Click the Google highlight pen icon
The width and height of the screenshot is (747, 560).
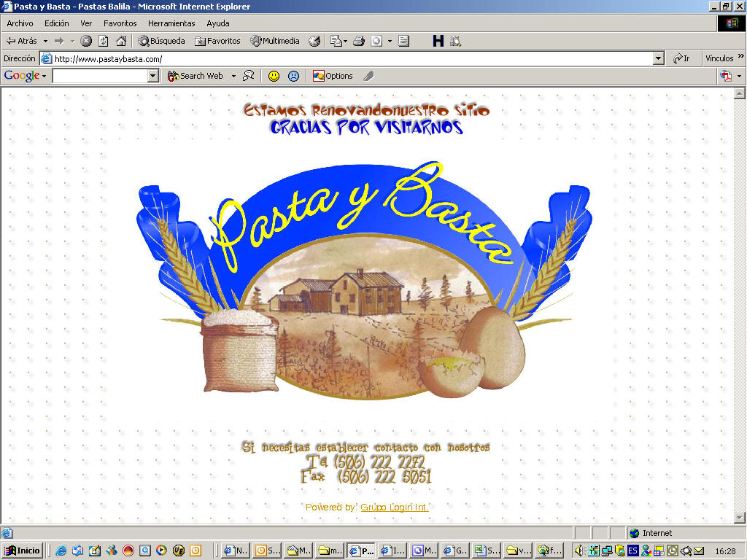pyautogui.click(x=368, y=76)
